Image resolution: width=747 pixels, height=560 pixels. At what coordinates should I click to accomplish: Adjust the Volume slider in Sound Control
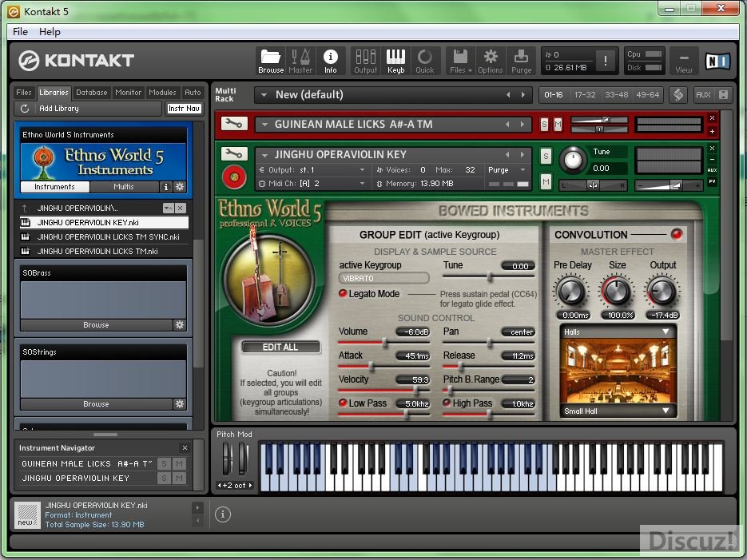tap(384, 343)
